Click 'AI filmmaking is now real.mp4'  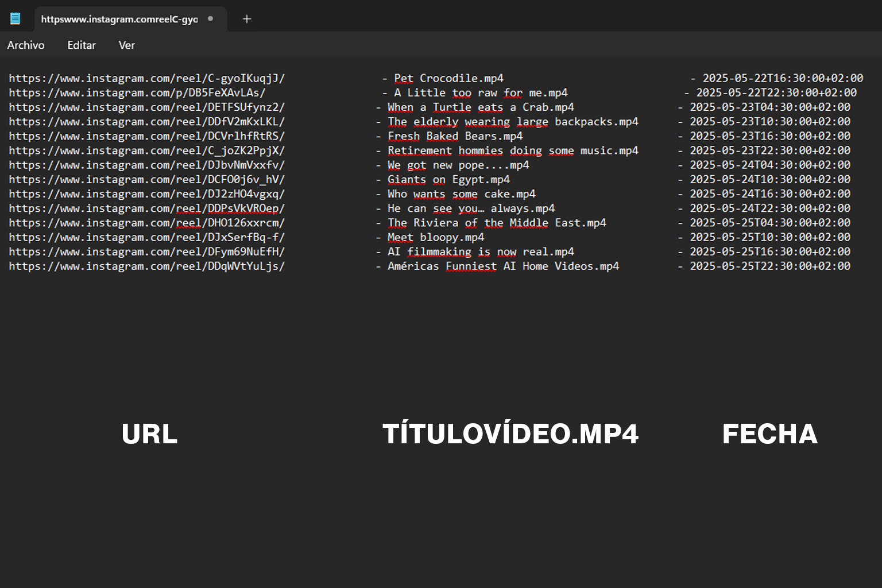point(481,252)
